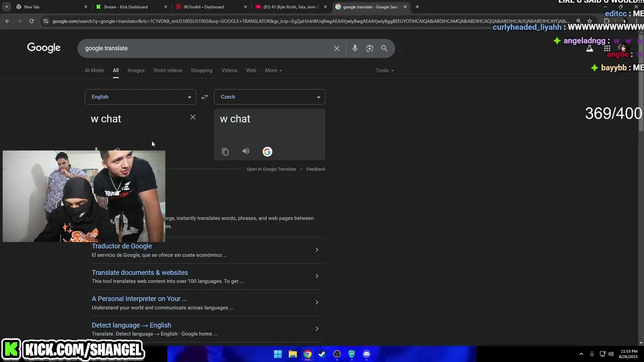Image resolution: width=644 pixels, height=362 pixels.
Task: Copy the Czech translation to clipboard
Action: tap(225, 152)
